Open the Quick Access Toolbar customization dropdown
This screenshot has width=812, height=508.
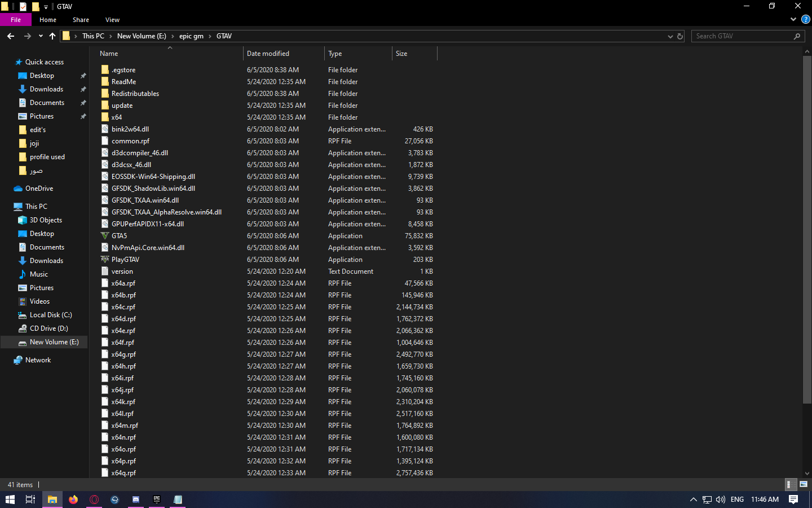[46, 6]
